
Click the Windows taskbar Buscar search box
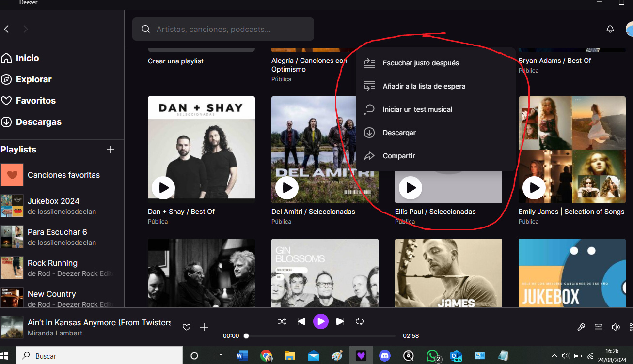(99, 356)
